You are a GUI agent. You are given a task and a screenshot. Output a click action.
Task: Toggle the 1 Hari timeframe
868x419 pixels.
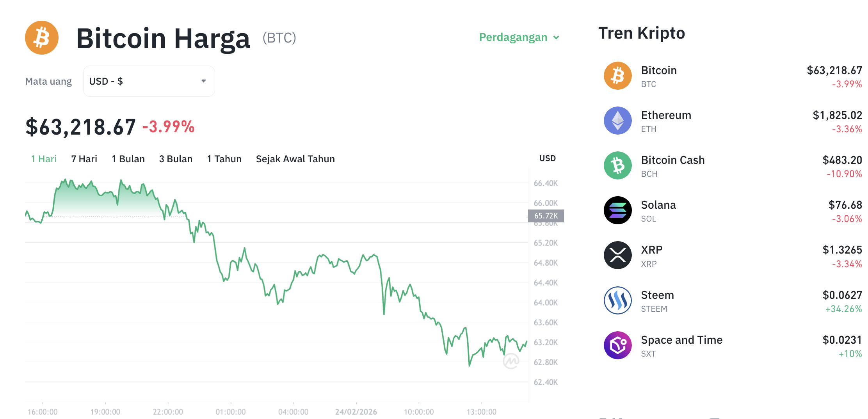coord(43,159)
